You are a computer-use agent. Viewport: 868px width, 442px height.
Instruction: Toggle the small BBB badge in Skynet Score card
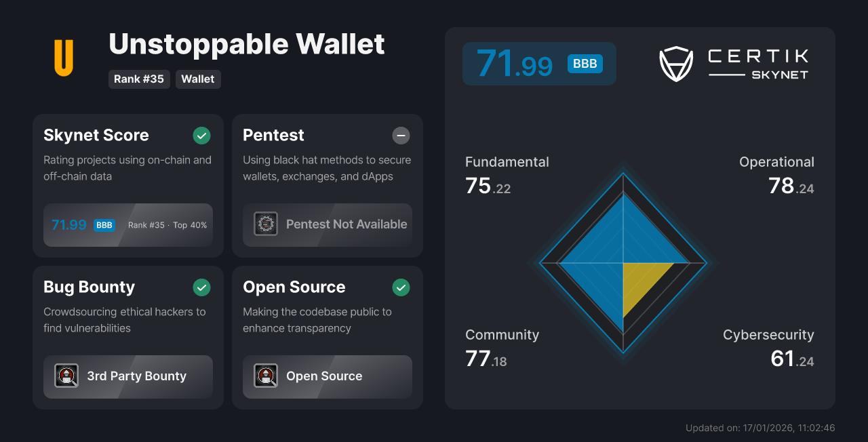click(x=104, y=224)
